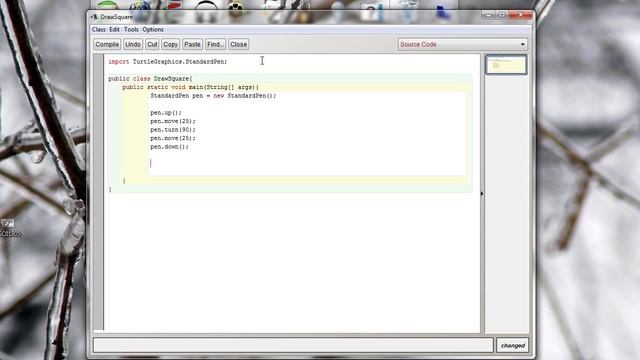Minimize the DrawSquare window
The height and width of the screenshot is (360, 640).
coord(488,15)
